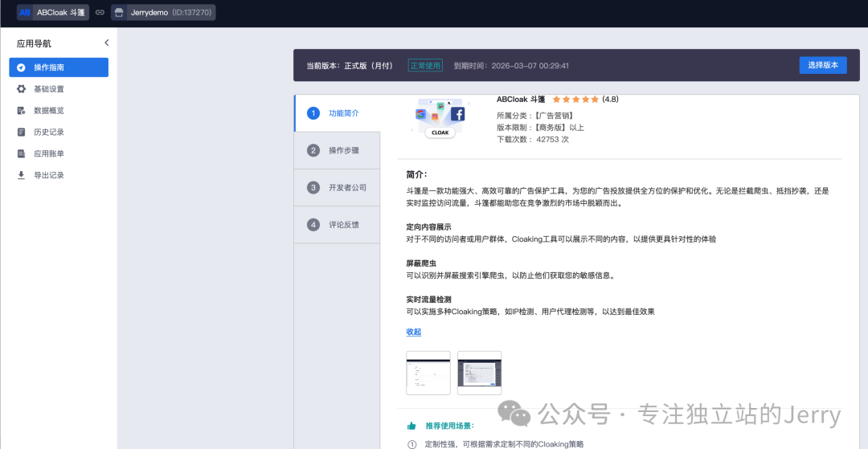Select the 功能简介 step tab

(337, 113)
